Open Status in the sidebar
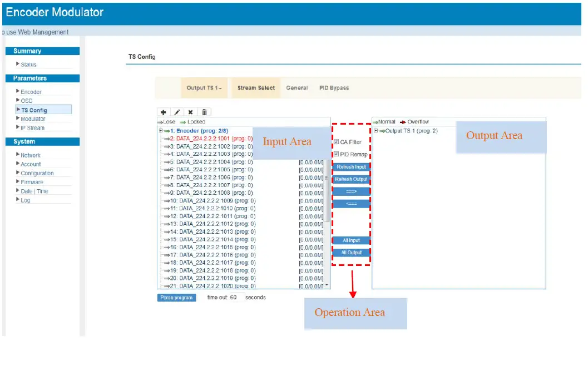 28,65
